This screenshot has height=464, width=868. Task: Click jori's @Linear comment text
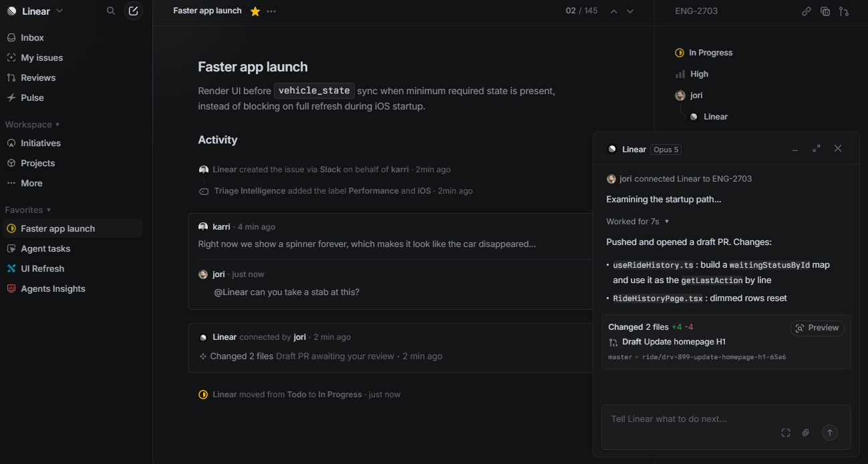pos(287,292)
